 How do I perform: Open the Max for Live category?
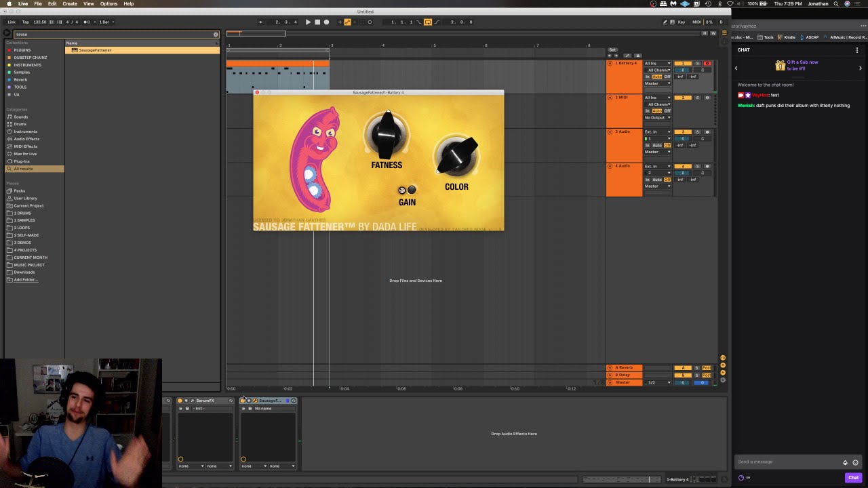click(x=25, y=154)
